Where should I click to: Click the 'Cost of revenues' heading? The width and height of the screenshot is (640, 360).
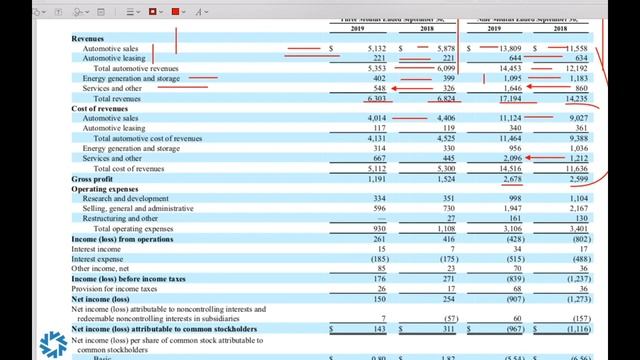tap(100, 109)
